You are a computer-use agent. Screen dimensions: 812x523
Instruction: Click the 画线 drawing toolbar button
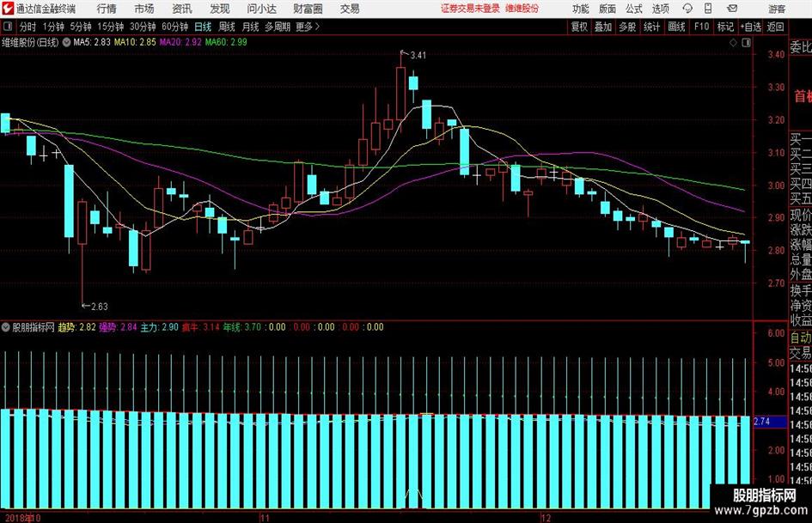coord(676,27)
